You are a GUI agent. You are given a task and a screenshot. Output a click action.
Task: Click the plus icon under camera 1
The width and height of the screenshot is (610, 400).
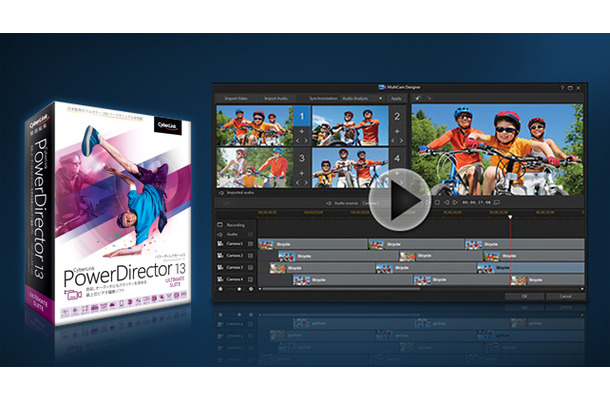[301, 132]
